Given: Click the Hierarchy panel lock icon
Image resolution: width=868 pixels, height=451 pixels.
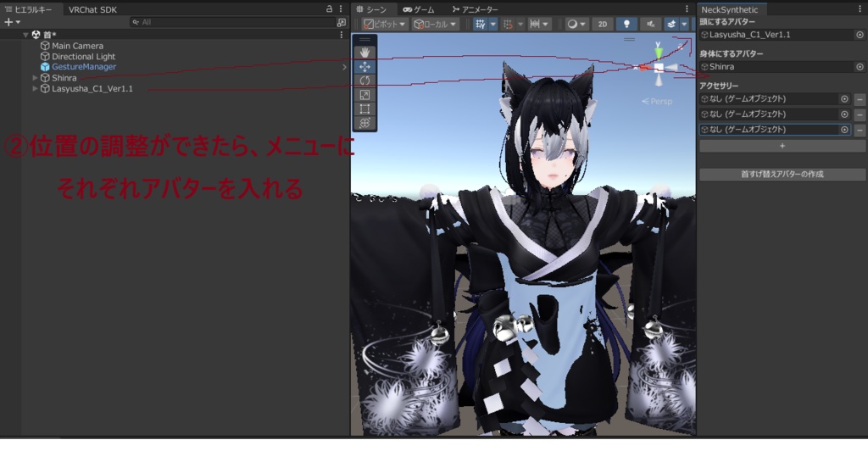Looking at the screenshot, I should tap(329, 8).
